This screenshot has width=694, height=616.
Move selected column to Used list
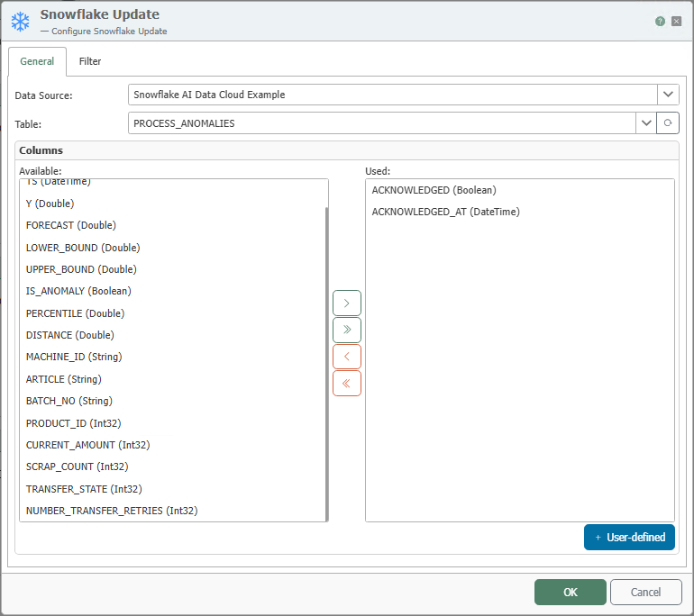click(x=347, y=303)
